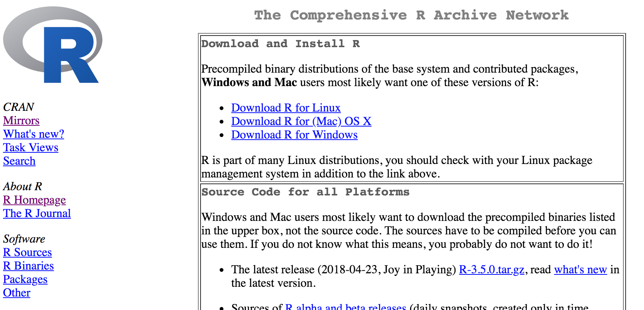The width and height of the screenshot is (644, 310).
Task: Click the page title The Comprehensive R Archive Network
Action: pyautogui.click(x=412, y=15)
